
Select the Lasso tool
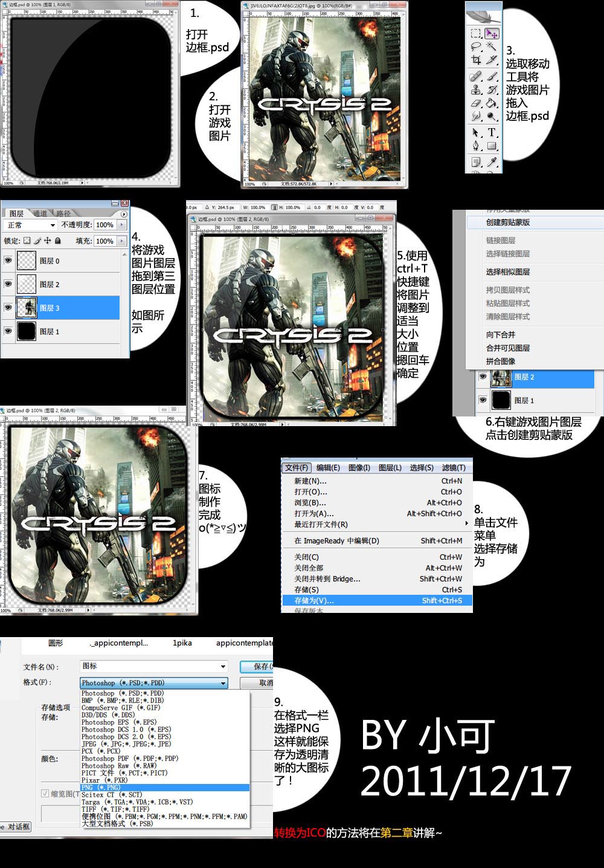pos(476,47)
